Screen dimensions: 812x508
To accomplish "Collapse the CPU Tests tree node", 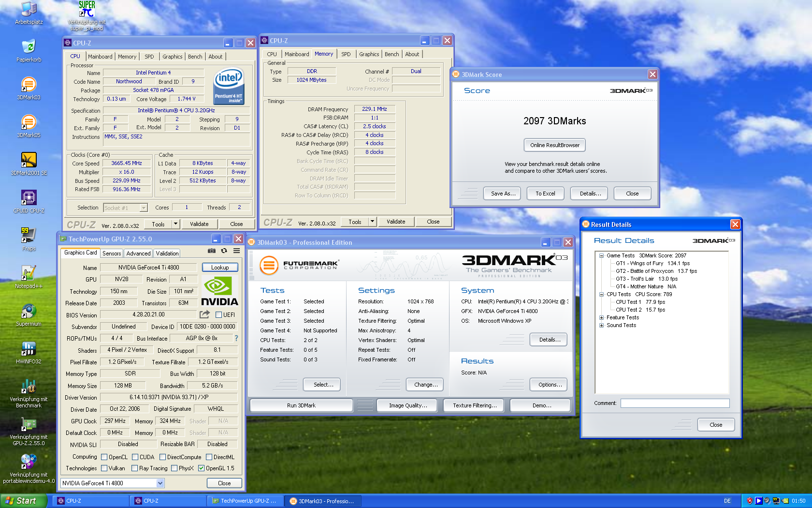I will [x=601, y=294].
